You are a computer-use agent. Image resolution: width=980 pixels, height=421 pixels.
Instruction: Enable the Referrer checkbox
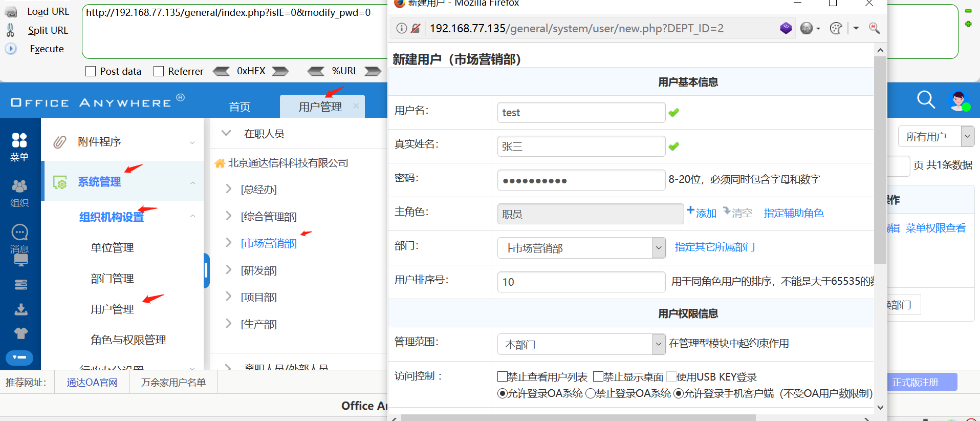(x=159, y=71)
